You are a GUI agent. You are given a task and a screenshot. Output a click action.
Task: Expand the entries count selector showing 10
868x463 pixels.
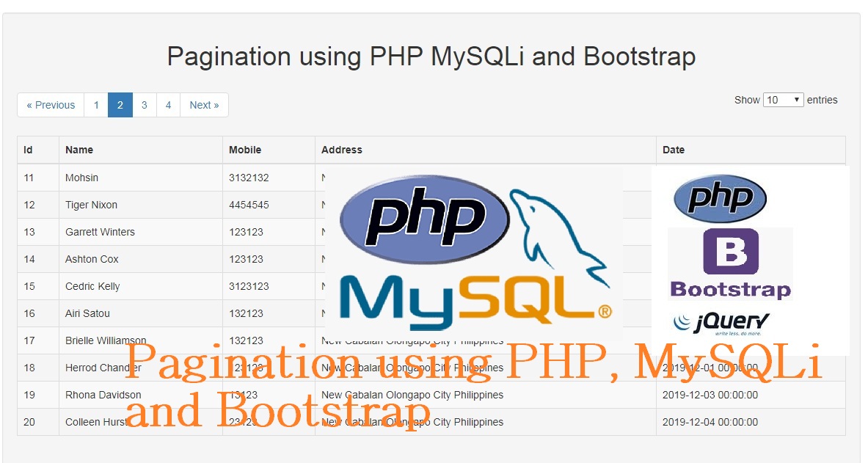784,100
